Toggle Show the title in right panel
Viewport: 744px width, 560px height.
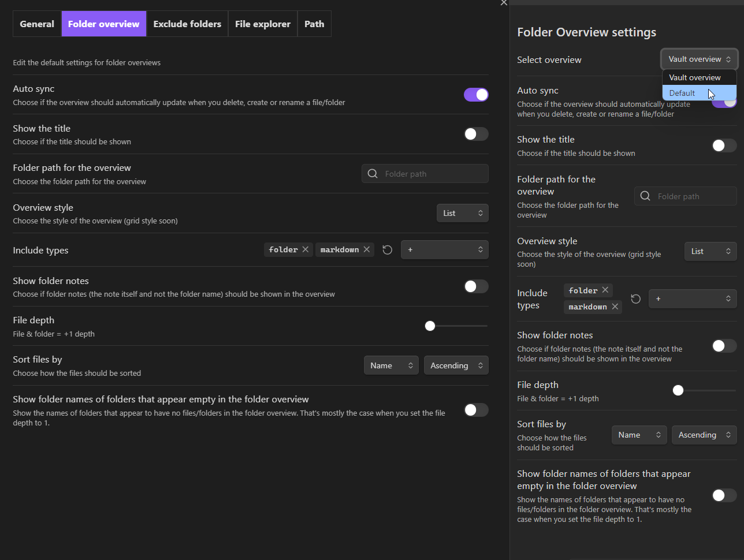(724, 145)
